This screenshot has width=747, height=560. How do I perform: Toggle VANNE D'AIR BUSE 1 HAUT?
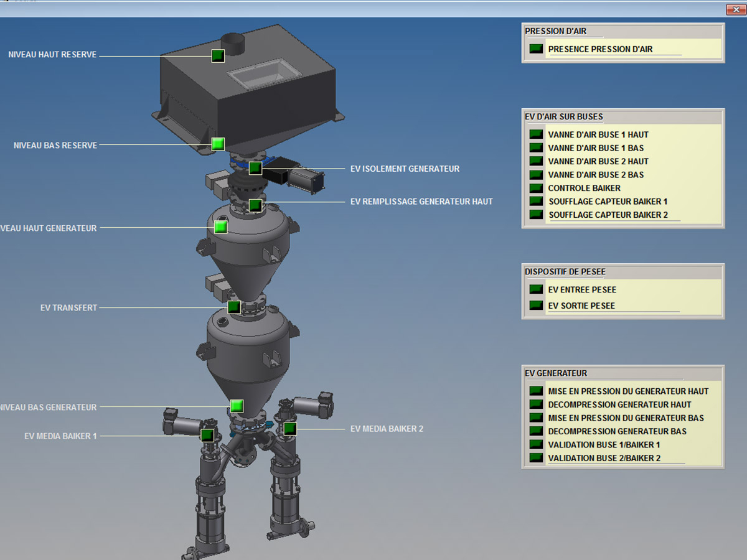(535, 134)
